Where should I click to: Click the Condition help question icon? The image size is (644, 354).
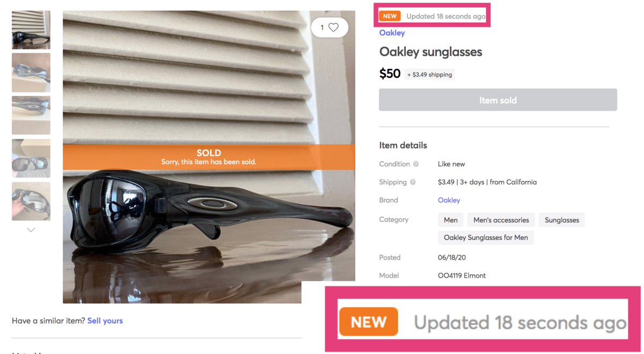(416, 164)
